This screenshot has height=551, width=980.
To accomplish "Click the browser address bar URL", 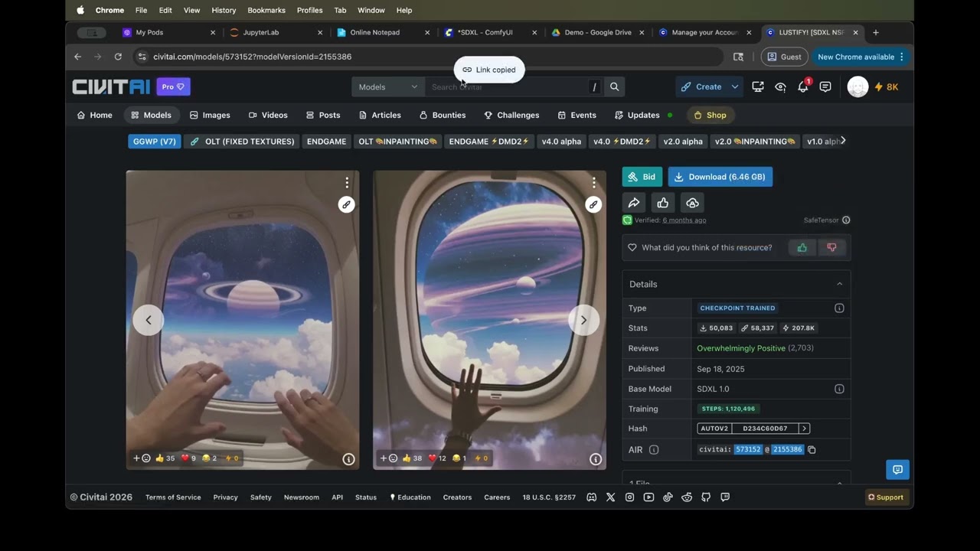I will click(x=253, y=57).
